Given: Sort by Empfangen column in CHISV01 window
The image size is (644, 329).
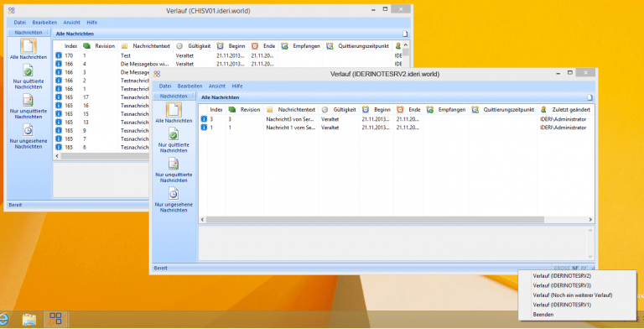Looking at the screenshot, I should click(x=301, y=46).
